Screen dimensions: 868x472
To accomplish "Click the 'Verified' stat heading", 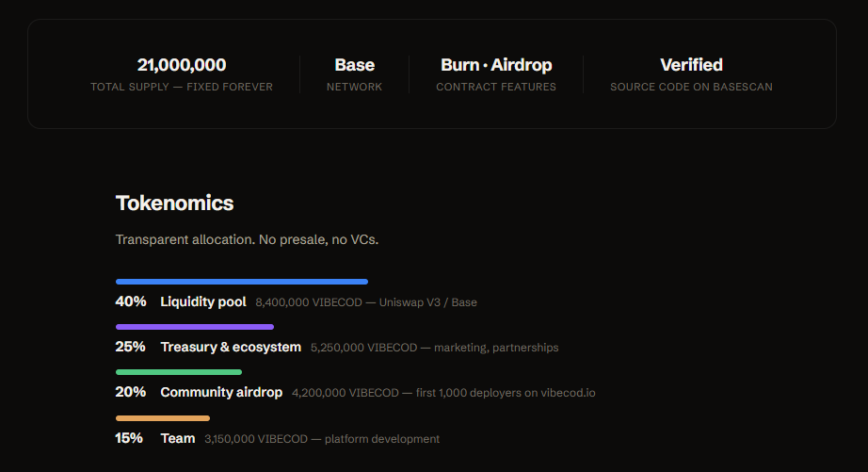I will pyautogui.click(x=691, y=65).
